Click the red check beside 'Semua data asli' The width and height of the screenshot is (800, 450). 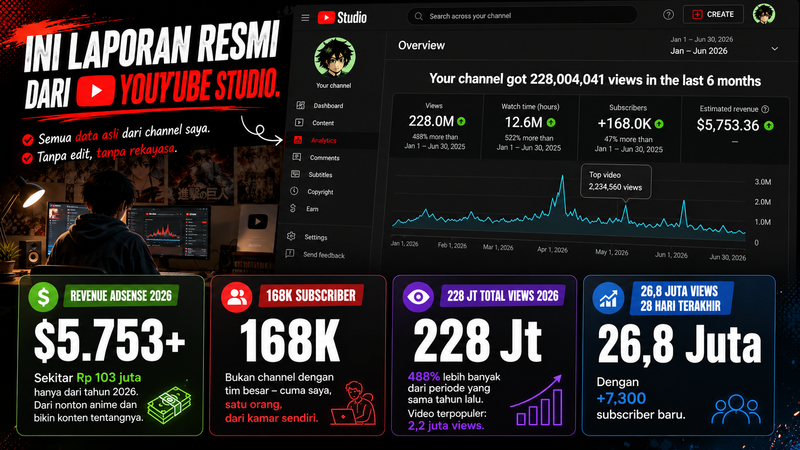(x=28, y=140)
